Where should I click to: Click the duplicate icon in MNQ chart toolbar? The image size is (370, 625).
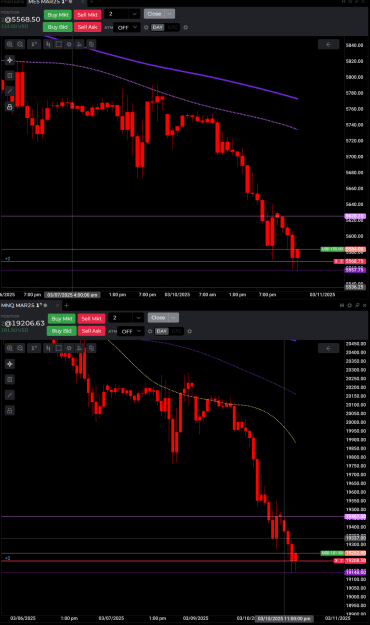coord(91,348)
